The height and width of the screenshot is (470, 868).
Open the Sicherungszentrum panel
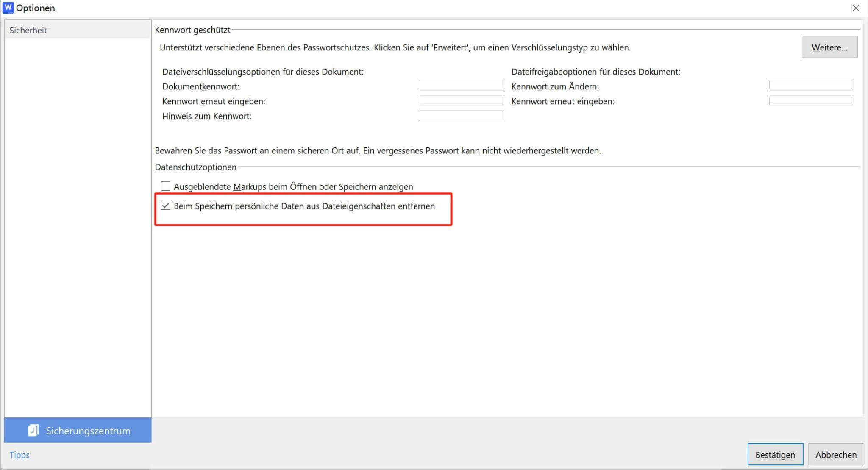pyautogui.click(x=88, y=431)
